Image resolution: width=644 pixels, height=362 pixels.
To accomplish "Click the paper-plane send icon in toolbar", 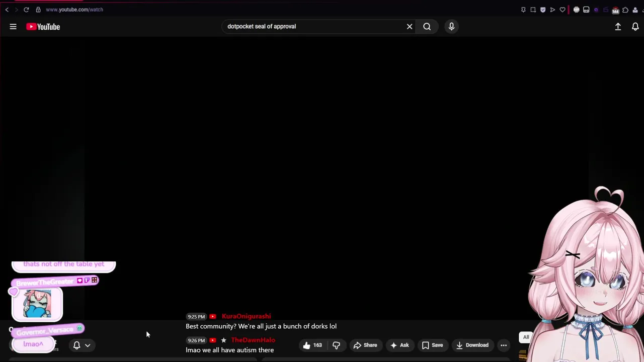I will (x=552, y=10).
